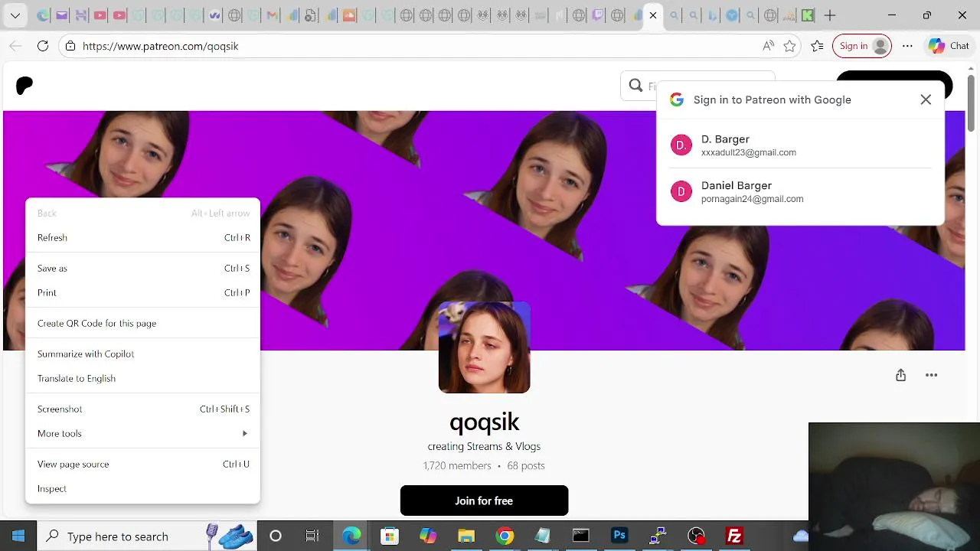Image resolution: width=980 pixels, height=551 pixels.
Task: Open Cortana circle on the taskbar
Action: [x=276, y=536]
